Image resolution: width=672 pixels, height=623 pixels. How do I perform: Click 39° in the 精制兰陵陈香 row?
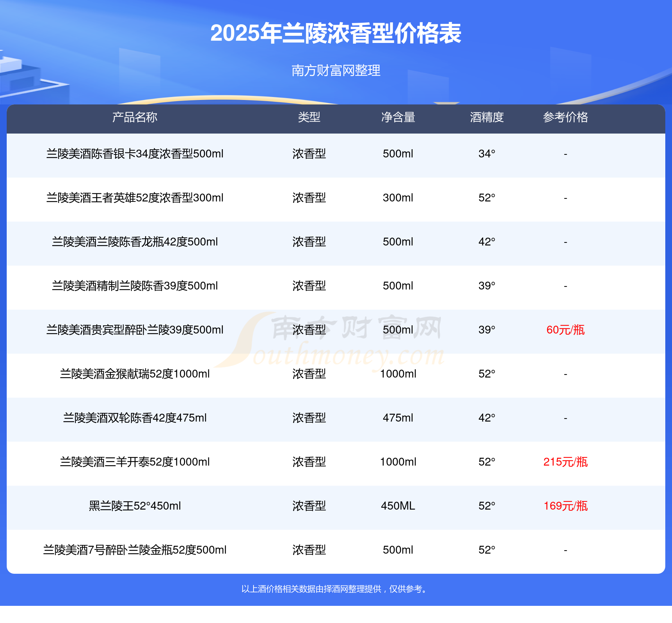pyautogui.click(x=487, y=286)
